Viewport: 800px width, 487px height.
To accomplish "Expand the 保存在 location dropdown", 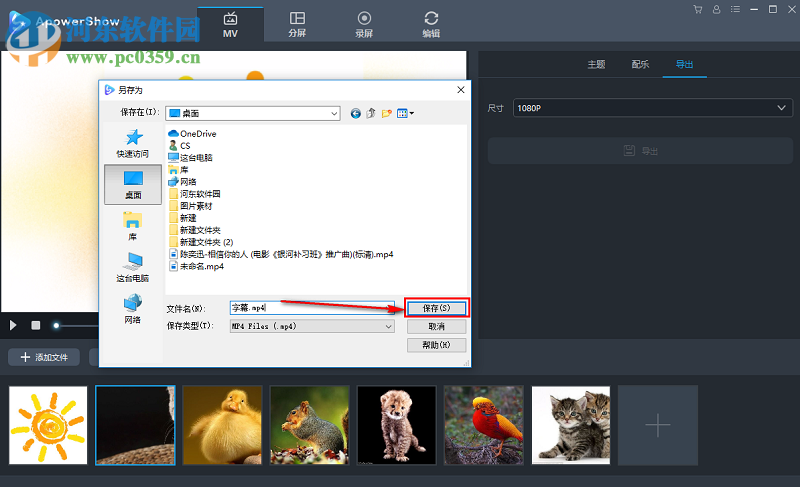I will [253, 113].
